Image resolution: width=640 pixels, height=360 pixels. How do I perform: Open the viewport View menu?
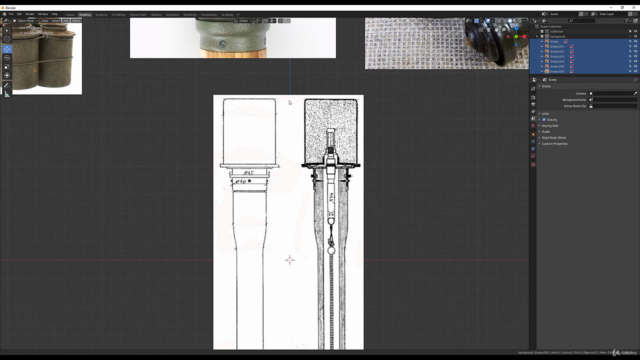point(45,20)
